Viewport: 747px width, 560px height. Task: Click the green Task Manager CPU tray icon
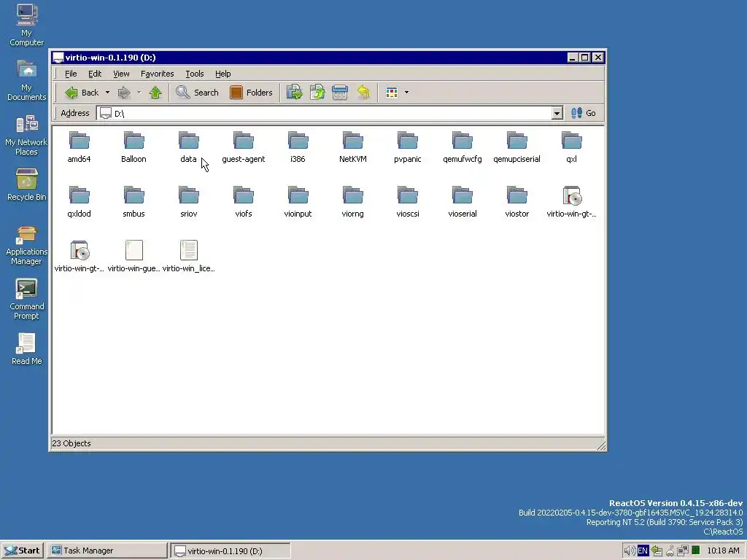[x=695, y=551]
